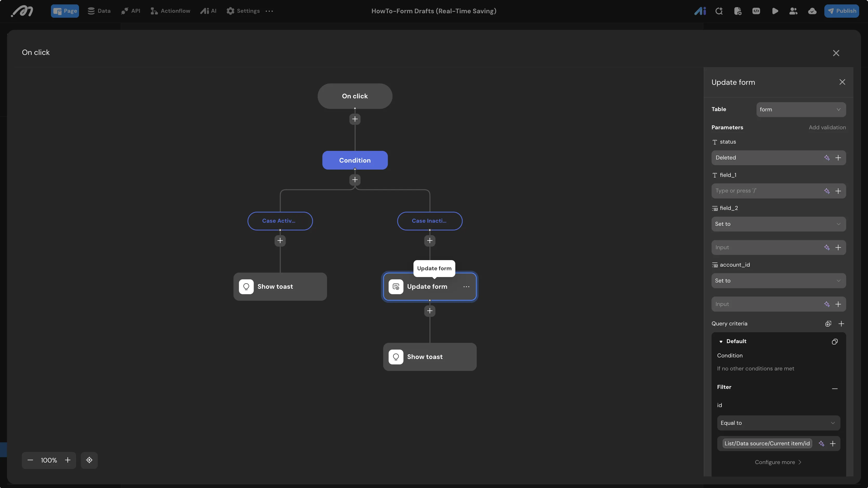868x488 pixels.
Task: Switch to the Actionflow tab
Action: (x=170, y=11)
